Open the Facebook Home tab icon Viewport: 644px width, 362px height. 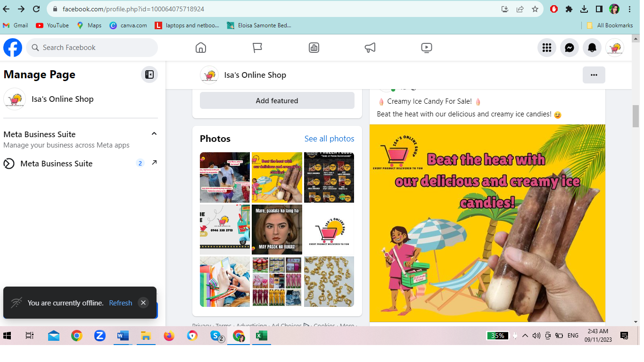201,48
